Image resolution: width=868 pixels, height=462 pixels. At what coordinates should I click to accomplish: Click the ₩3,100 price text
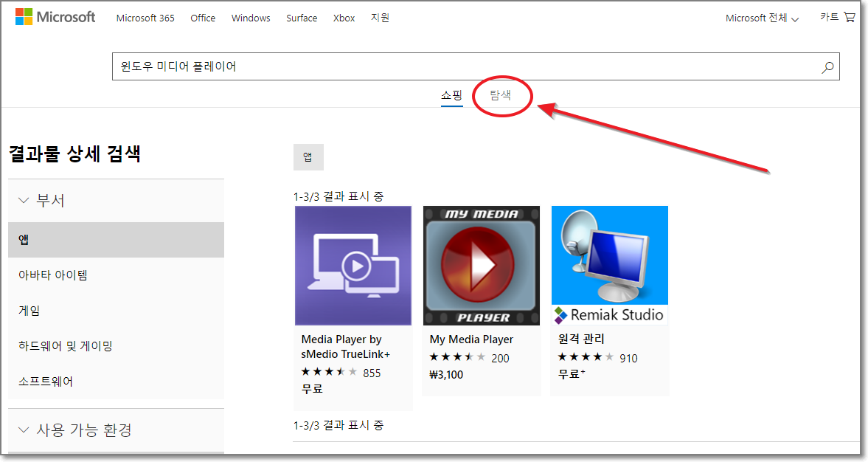tap(446, 375)
